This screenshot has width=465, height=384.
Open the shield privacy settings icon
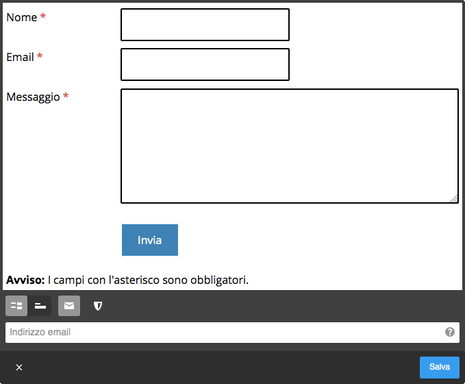98,306
